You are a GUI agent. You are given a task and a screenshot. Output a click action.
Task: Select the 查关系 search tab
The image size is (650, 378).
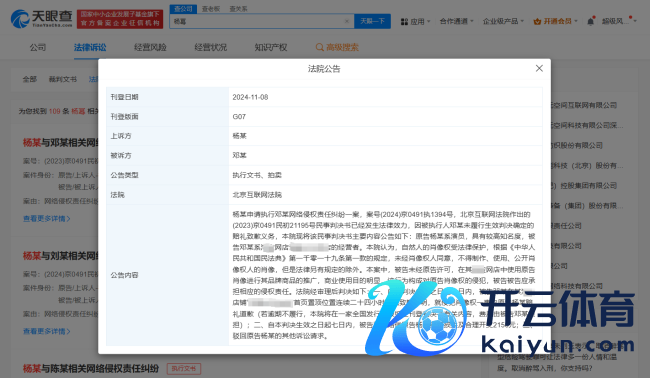click(x=238, y=9)
